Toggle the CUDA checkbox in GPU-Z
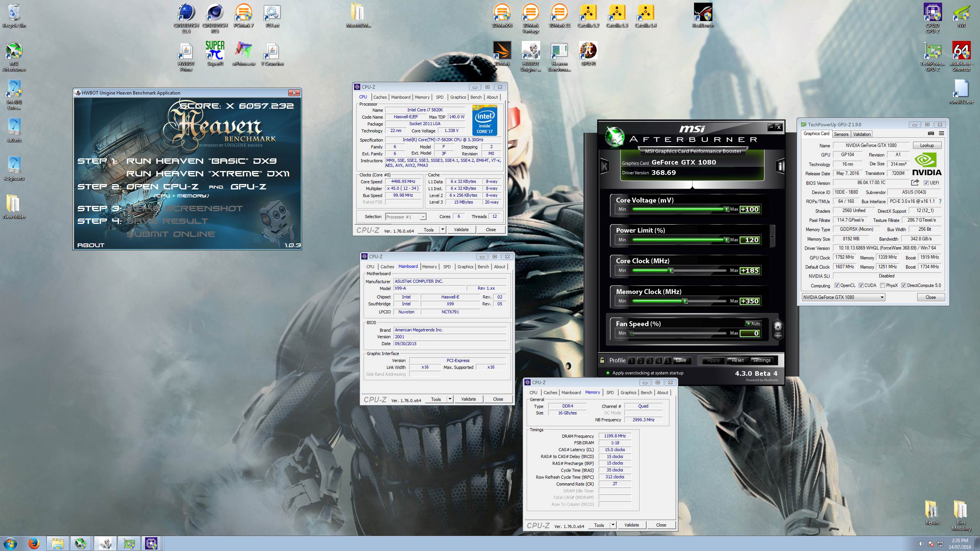 pyautogui.click(x=861, y=285)
